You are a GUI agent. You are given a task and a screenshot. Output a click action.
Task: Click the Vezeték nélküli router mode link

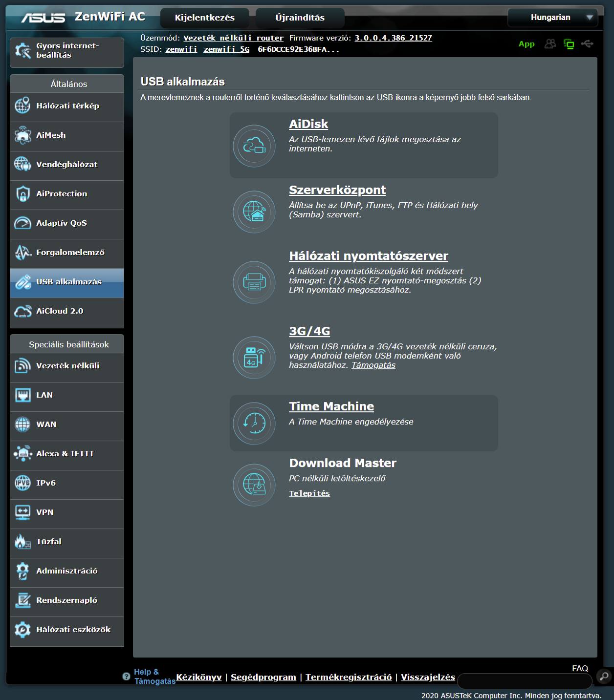click(234, 38)
